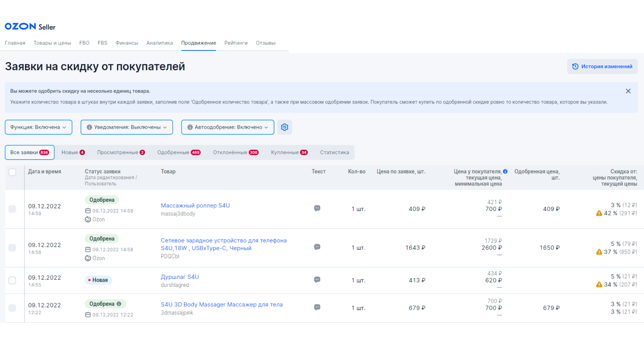Click Ozon user icon in 14:58 row

[88, 258]
